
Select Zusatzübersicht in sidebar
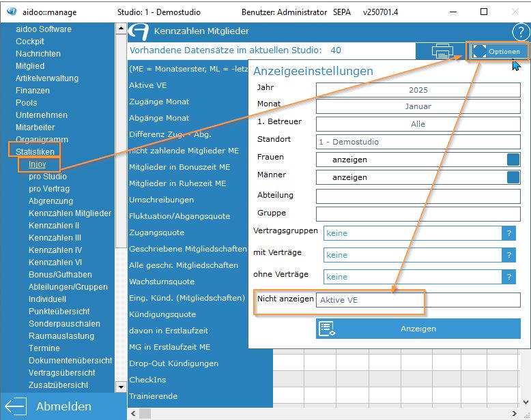[x=59, y=385]
